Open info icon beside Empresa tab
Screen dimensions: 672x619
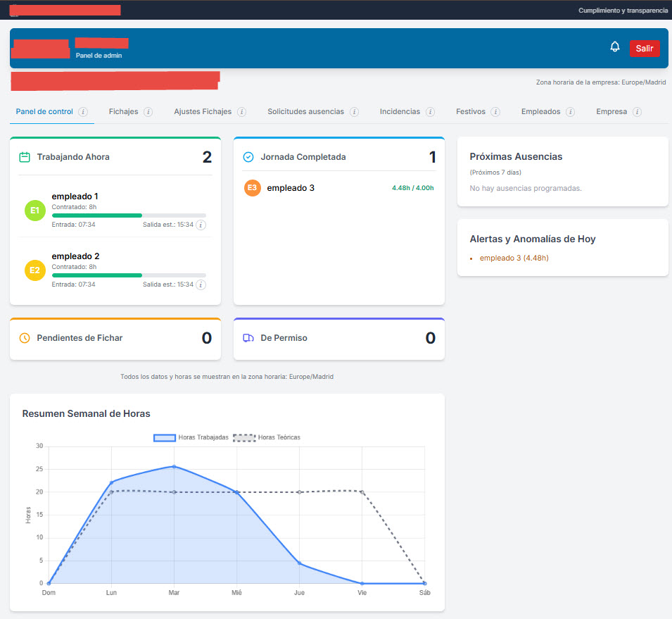(638, 111)
